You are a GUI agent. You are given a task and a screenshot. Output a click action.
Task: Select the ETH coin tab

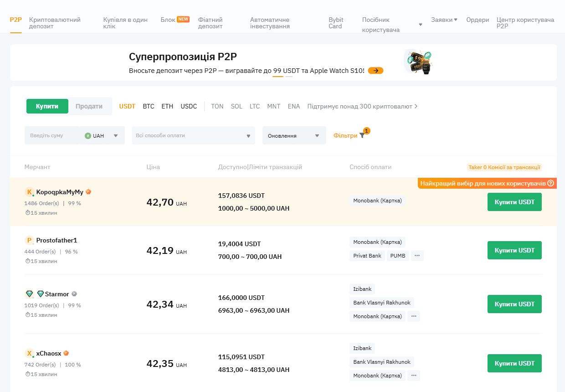[167, 106]
